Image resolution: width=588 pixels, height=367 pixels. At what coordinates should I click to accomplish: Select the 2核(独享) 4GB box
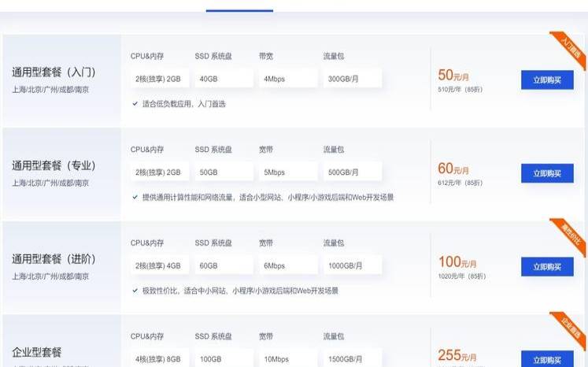pyautogui.click(x=160, y=265)
